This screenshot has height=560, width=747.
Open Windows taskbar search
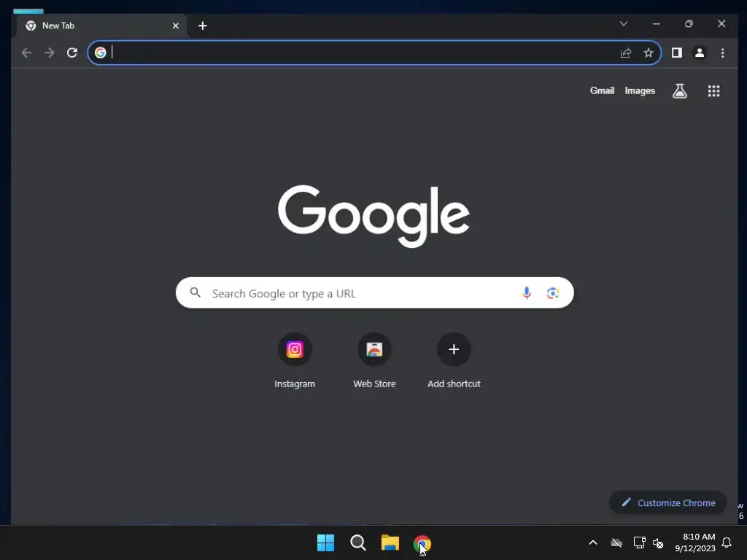click(357, 542)
